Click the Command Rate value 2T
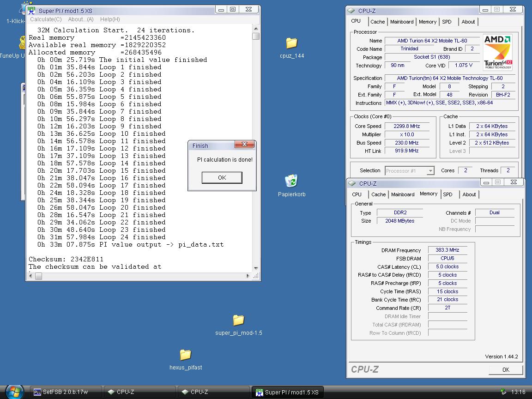 (x=447, y=308)
